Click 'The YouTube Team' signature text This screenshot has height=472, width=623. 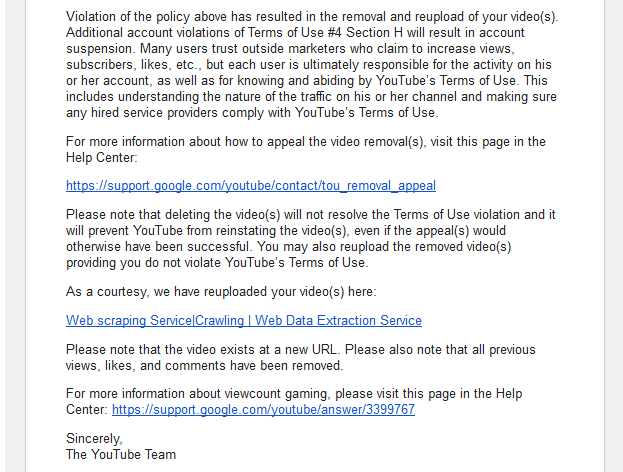tap(121, 455)
